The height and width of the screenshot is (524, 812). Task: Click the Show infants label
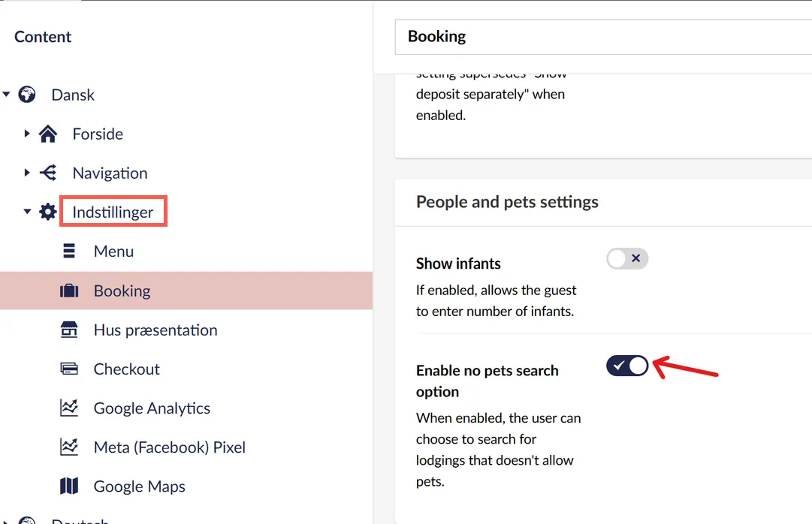click(458, 264)
